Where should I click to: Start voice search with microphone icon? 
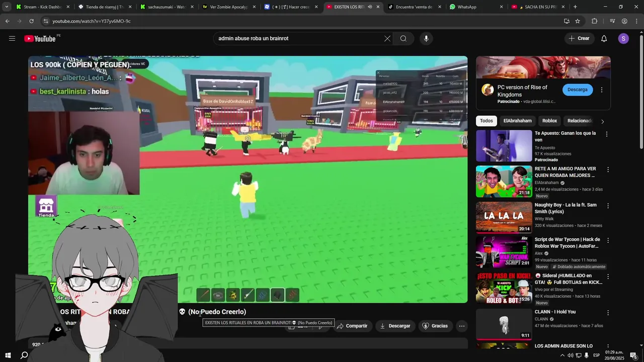[426, 39]
